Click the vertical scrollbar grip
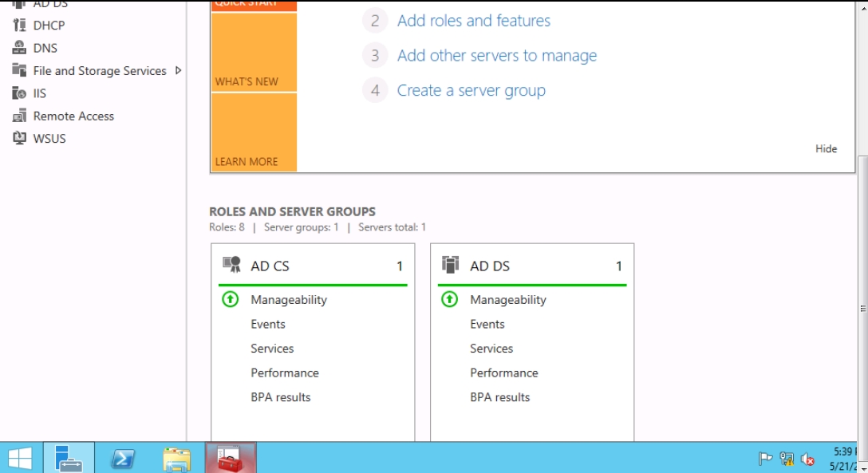The height and width of the screenshot is (473, 868). (x=863, y=309)
